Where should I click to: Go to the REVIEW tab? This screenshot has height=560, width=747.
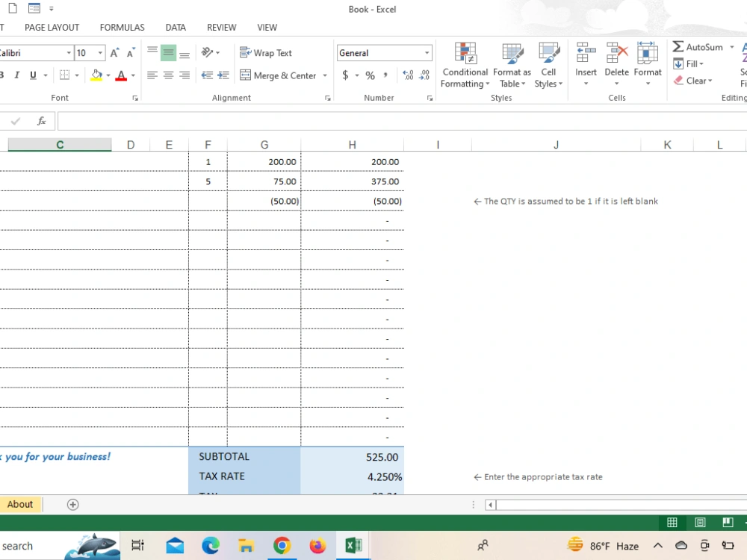[x=222, y=28]
